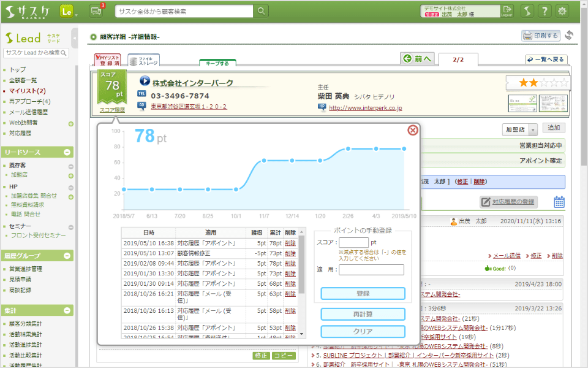The width and height of the screenshot is (588, 368).
Task: Collapse the 既存客 group
Action: click(71, 166)
